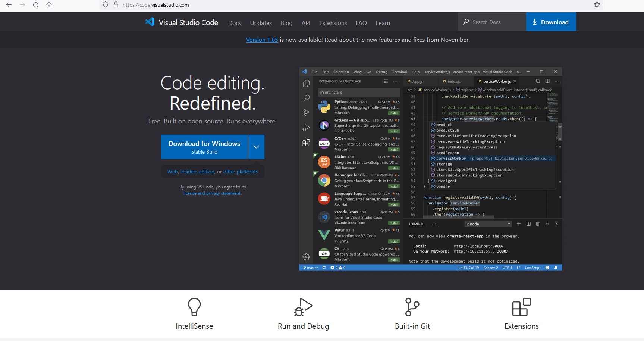The height and width of the screenshot is (341, 644).
Task: Bookmark page with star icon
Action: (597, 5)
